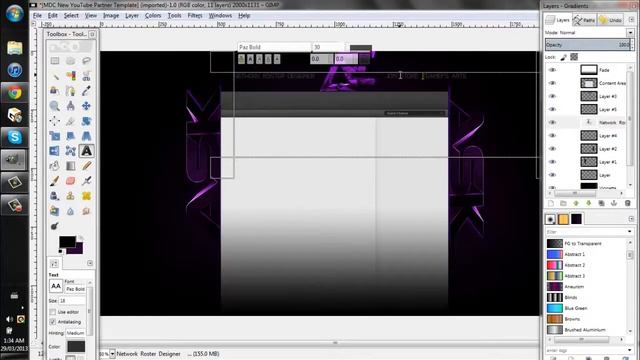Open zoom level dropdown in status bar
Image resolution: width=640 pixels, height=360 pixels.
pos(112,354)
